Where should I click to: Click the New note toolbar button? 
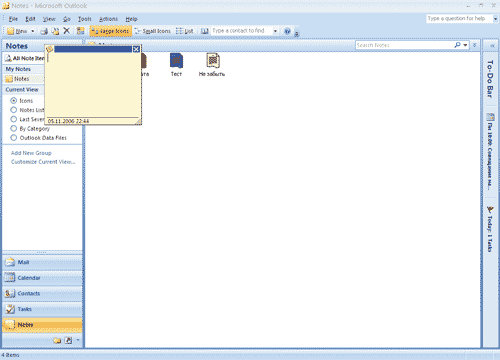click(17, 31)
